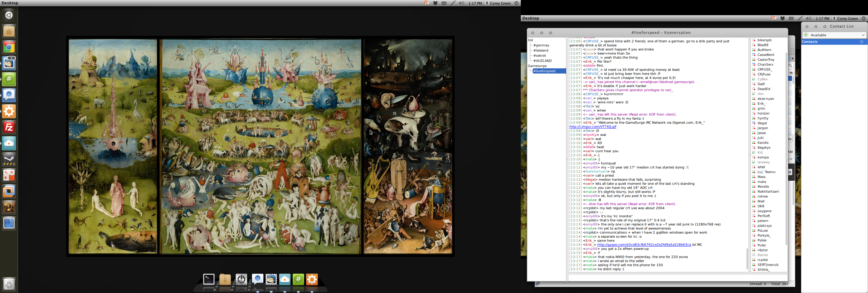Open Google Chrome from the left launcher
This screenshot has height=293, width=868.
click(x=9, y=47)
